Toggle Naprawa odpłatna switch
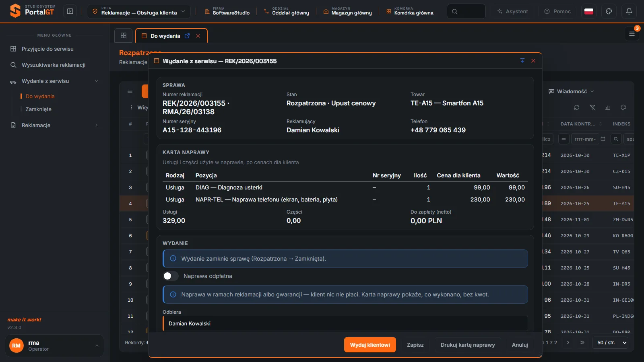Screen dimensions: 644x362 (x=170, y=276)
